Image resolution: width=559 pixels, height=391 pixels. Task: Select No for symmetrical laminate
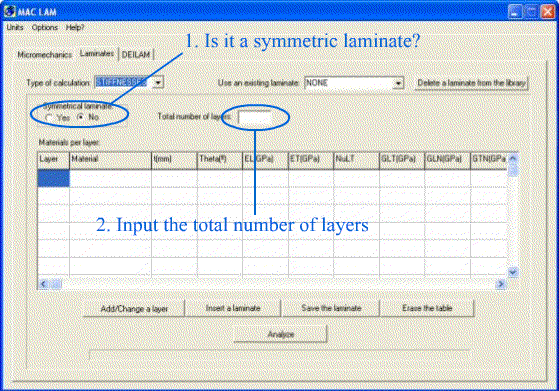click(x=81, y=117)
